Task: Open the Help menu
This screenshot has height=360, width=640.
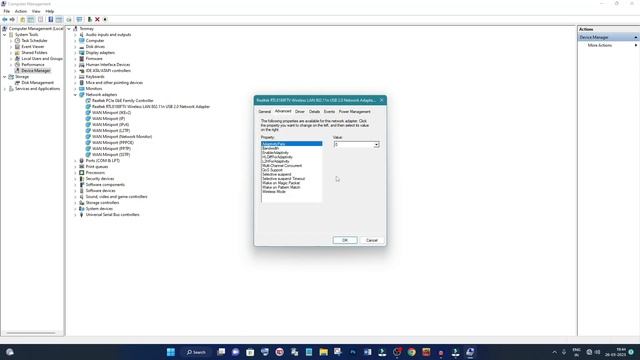Action: click(49, 11)
